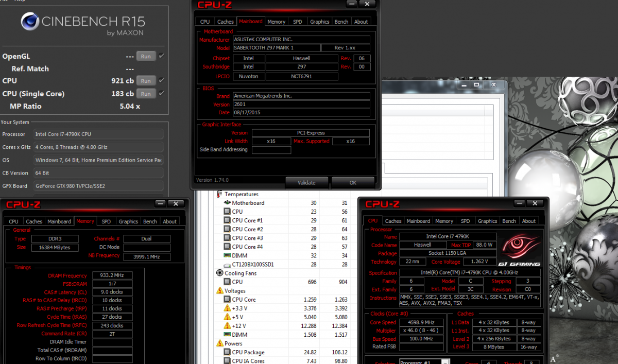Click the bolt icon beside +5 V
The width and height of the screenshot is (618, 364).
(227, 317)
